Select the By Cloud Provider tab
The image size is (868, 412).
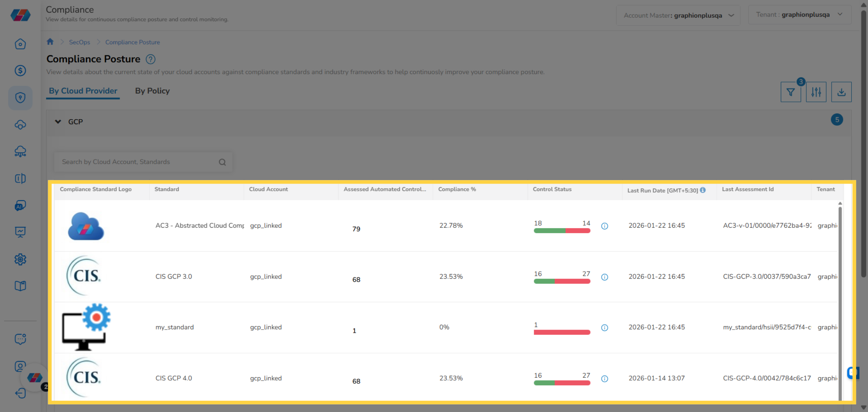(x=83, y=91)
